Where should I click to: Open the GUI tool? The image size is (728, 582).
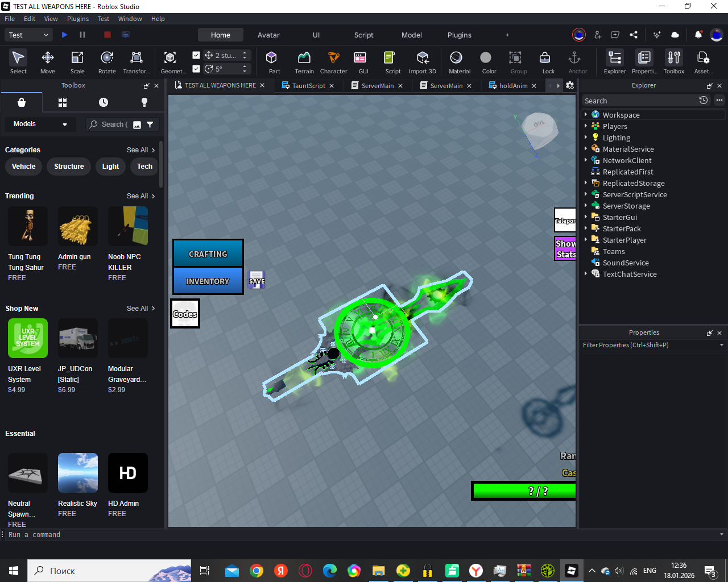coord(363,61)
